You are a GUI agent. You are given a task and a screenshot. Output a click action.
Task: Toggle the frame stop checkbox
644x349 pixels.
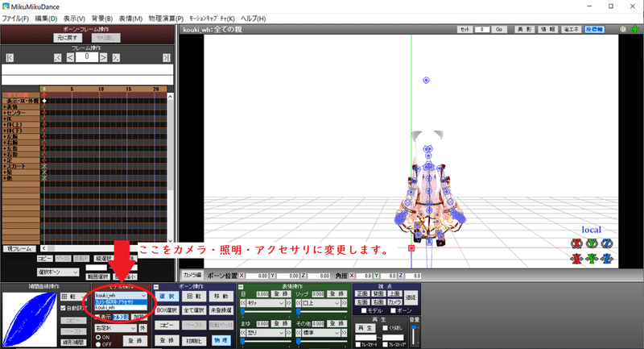(385, 344)
